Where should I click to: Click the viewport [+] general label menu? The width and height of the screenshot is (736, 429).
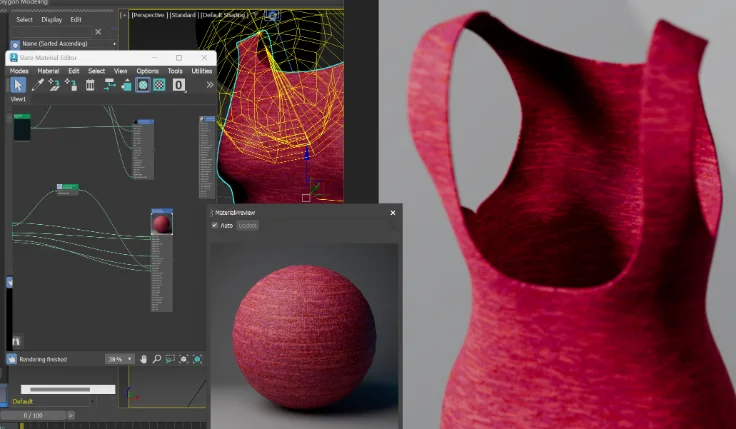(x=124, y=15)
